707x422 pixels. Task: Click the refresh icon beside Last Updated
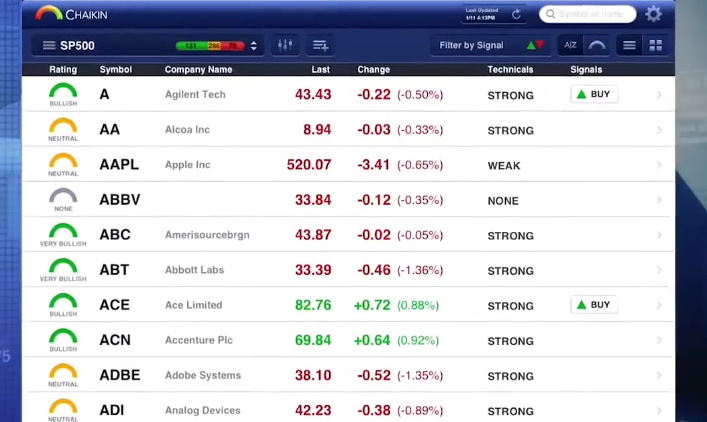[516, 14]
